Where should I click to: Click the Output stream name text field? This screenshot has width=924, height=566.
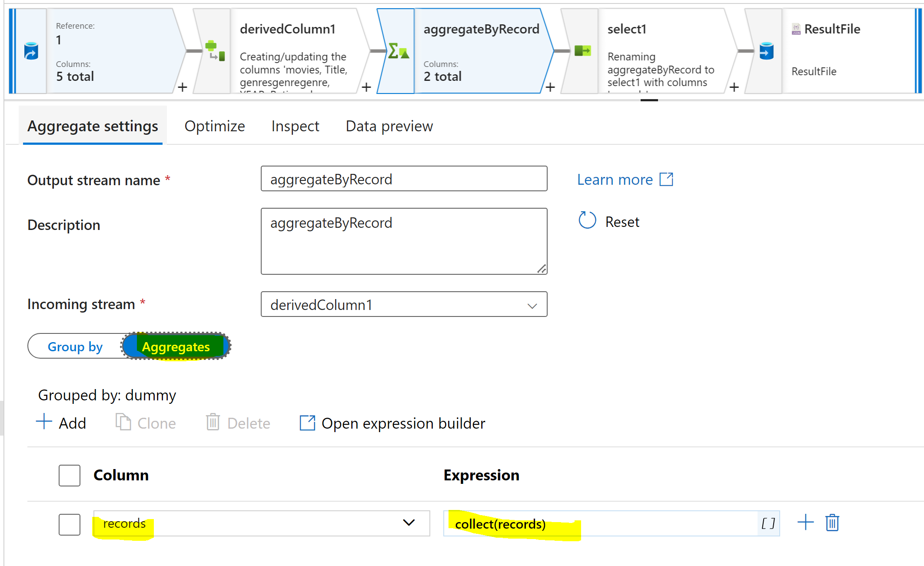403,179
